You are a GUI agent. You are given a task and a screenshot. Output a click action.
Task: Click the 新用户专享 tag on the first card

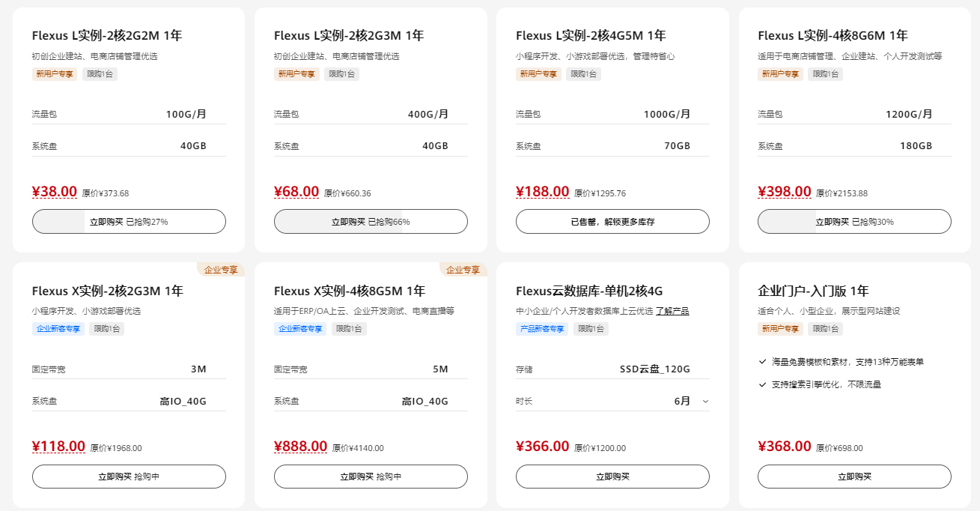(x=53, y=73)
